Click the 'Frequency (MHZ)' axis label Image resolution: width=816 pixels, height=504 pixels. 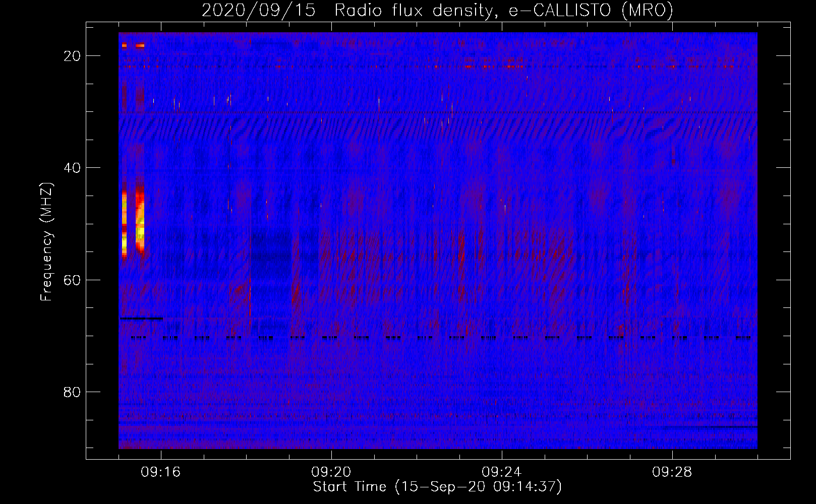(46, 242)
